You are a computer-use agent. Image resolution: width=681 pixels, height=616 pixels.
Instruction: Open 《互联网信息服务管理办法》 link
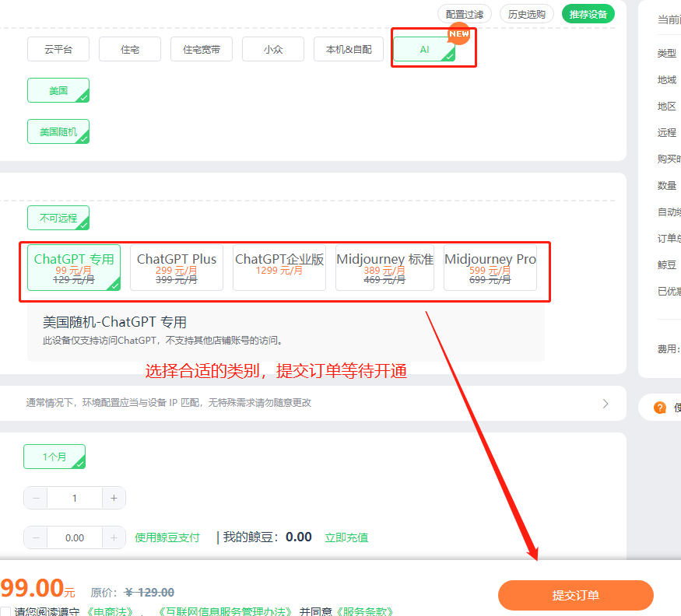click(x=225, y=611)
